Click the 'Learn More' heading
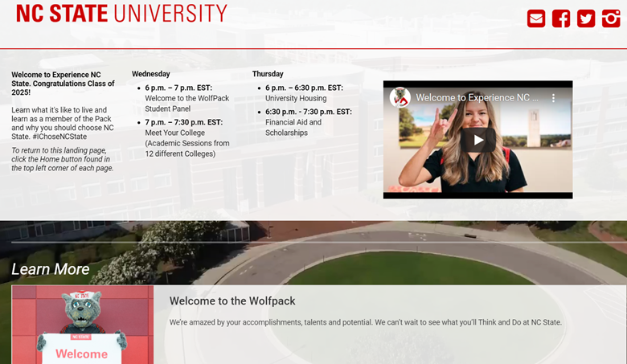627x364 pixels. pos(51,269)
